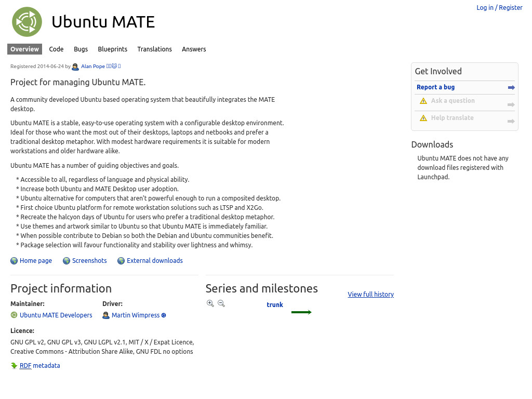Image resolution: width=532 pixels, height=399 pixels.
Task: Open the Ubuntu MATE Developers link
Action: 56,315
